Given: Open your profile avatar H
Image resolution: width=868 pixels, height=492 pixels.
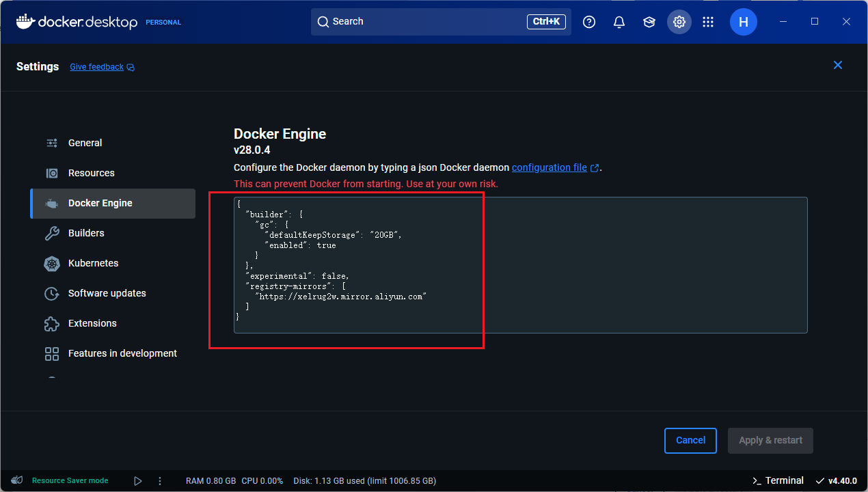Looking at the screenshot, I should point(743,21).
